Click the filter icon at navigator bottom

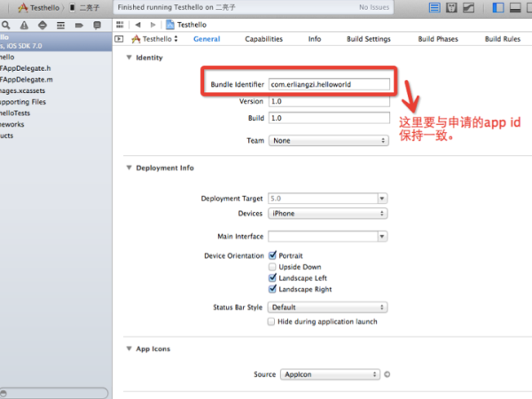pyautogui.click(x=4, y=393)
